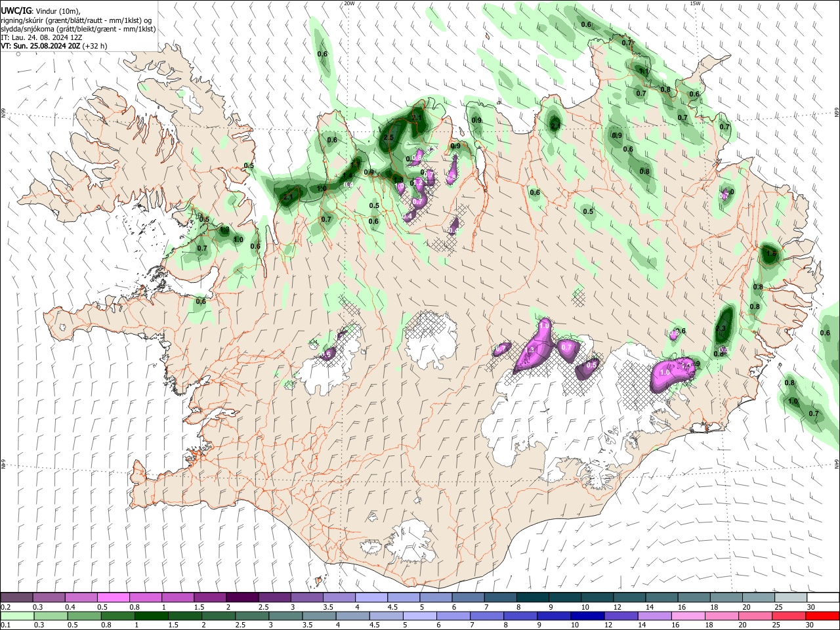Select the darkest purple snow-scale swatch 2–2.5
This screenshot has width=840, height=630.
click(x=241, y=598)
